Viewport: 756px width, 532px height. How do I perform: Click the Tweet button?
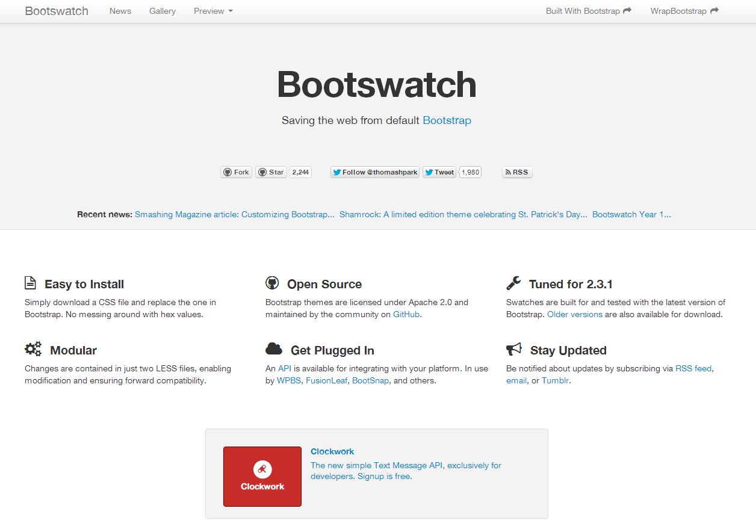pos(439,172)
